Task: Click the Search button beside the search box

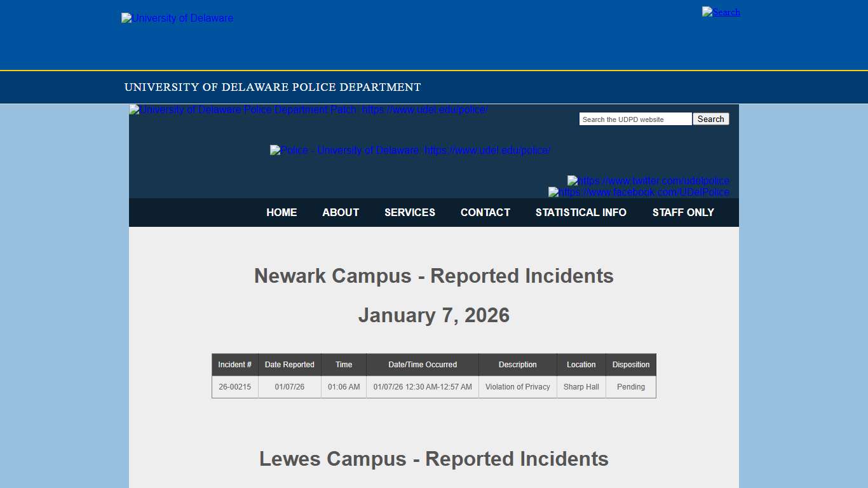Action: (710, 119)
